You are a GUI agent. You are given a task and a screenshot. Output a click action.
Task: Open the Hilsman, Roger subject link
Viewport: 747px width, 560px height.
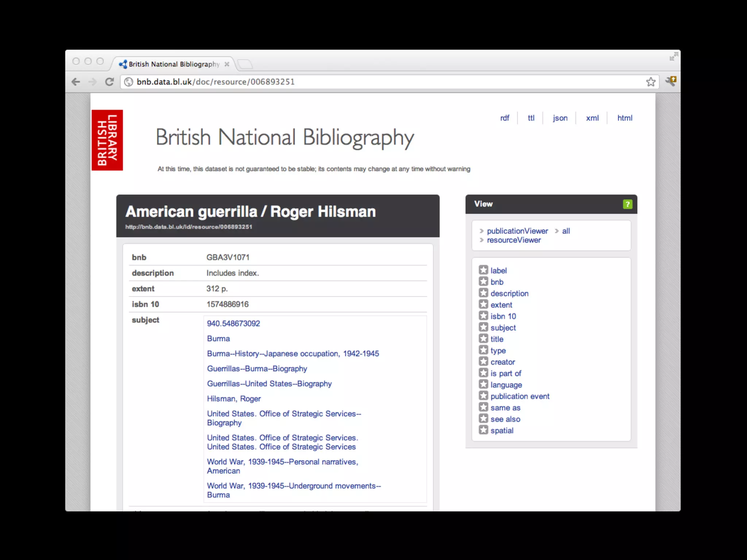coord(234,399)
